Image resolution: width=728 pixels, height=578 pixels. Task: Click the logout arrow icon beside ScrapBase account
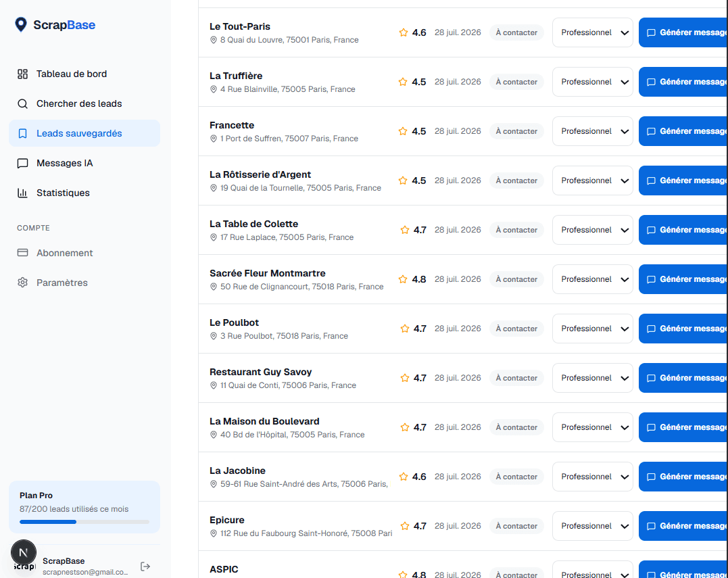[145, 566]
